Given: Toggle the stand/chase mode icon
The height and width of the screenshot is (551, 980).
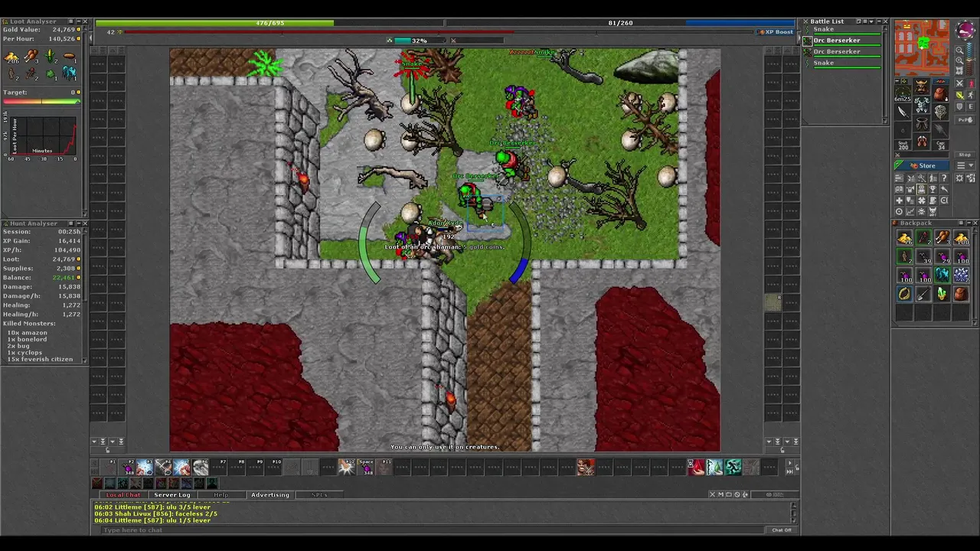Looking at the screenshot, I should pos(971,83).
